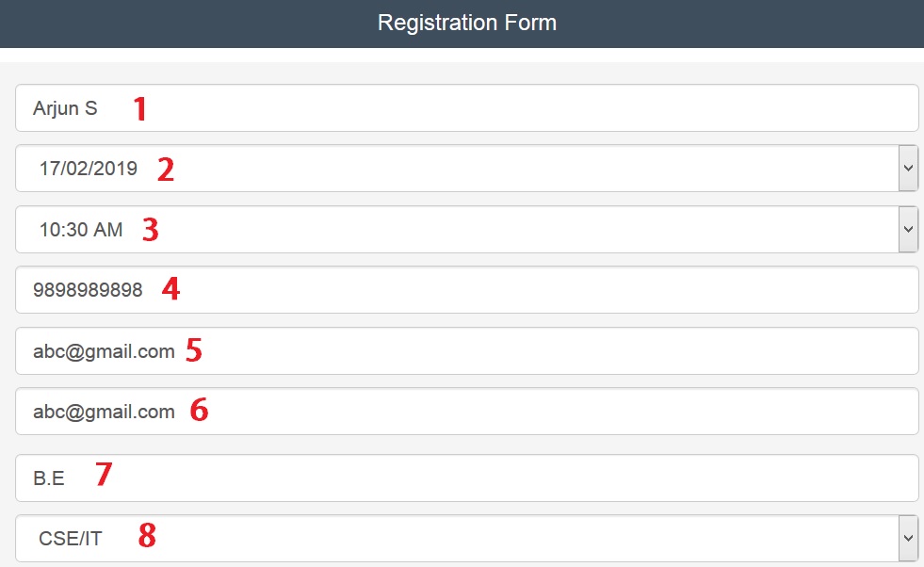Click the red number 5 annotation

194,351
